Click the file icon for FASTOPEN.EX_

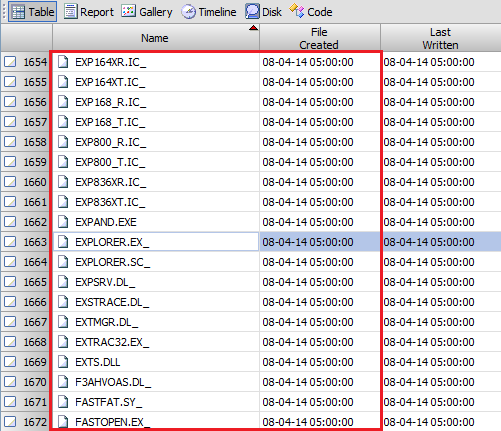(63, 422)
